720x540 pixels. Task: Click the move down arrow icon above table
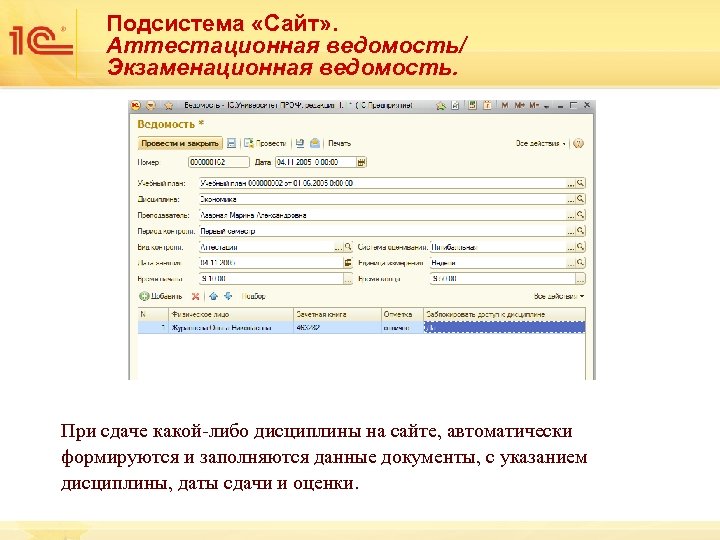click(x=228, y=296)
